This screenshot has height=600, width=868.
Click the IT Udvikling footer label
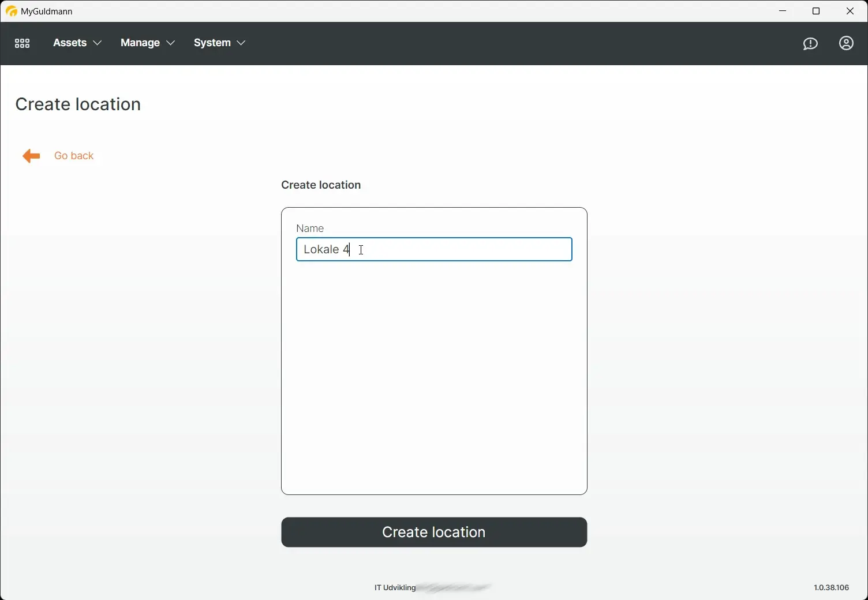pos(394,587)
